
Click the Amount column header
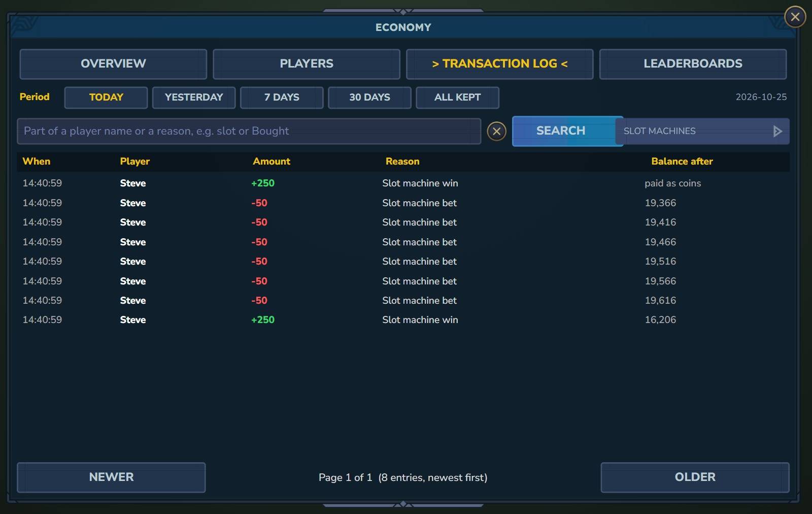272,162
